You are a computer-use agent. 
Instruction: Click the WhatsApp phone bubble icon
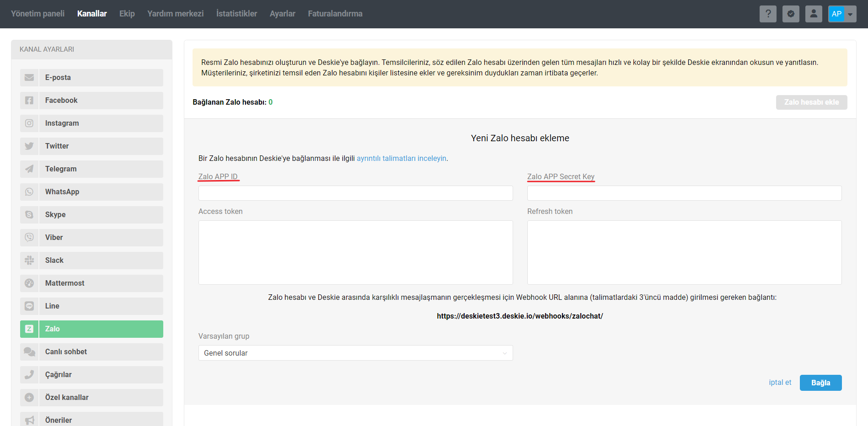[x=29, y=192]
